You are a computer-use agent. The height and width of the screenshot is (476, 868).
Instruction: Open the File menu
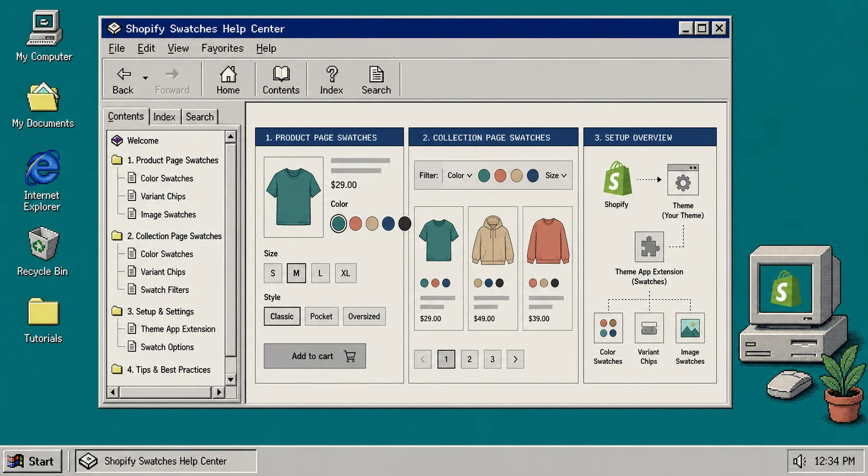click(117, 48)
